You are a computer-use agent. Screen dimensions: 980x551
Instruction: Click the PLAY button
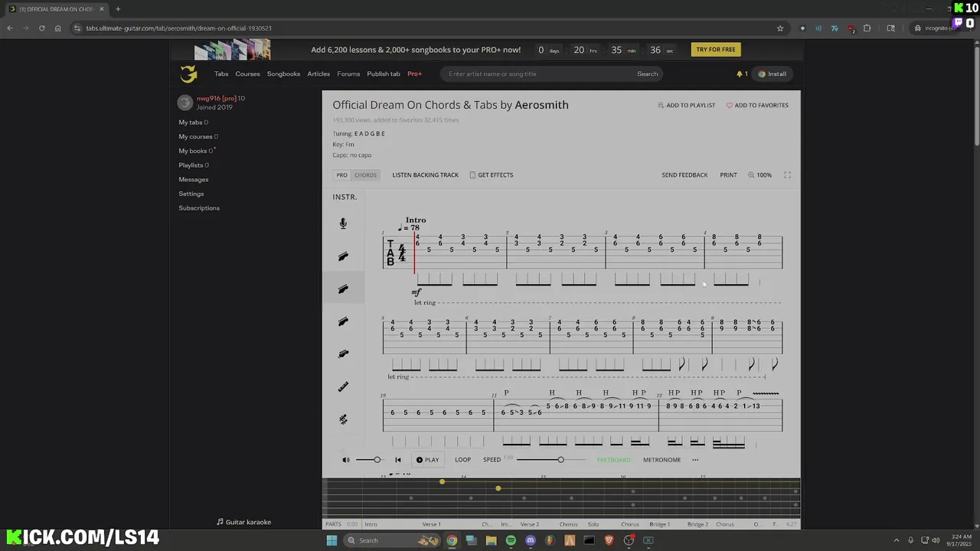428,460
